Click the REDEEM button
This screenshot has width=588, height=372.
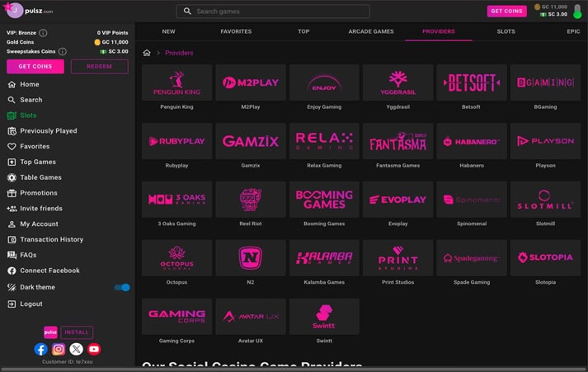[x=100, y=66]
